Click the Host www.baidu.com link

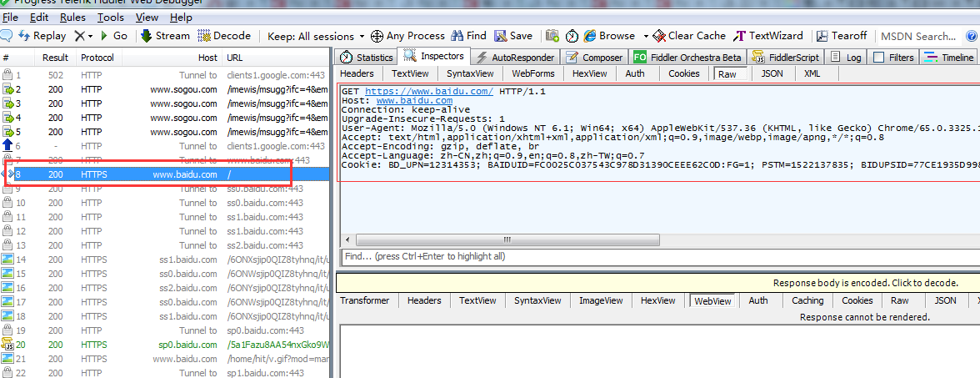tap(414, 100)
